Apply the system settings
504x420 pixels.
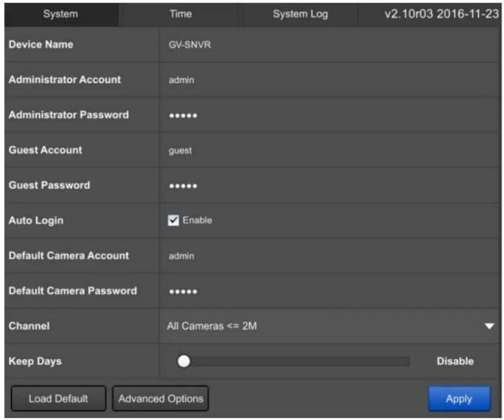point(459,399)
